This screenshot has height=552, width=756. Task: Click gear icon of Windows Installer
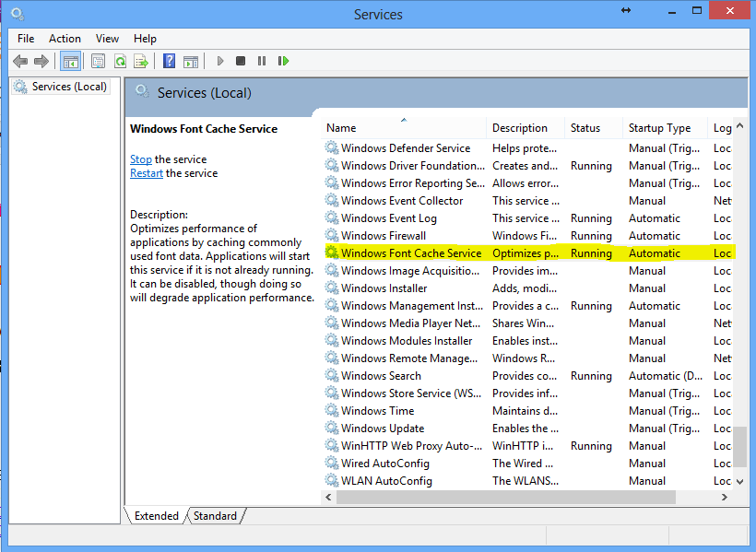(x=331, y=288)
